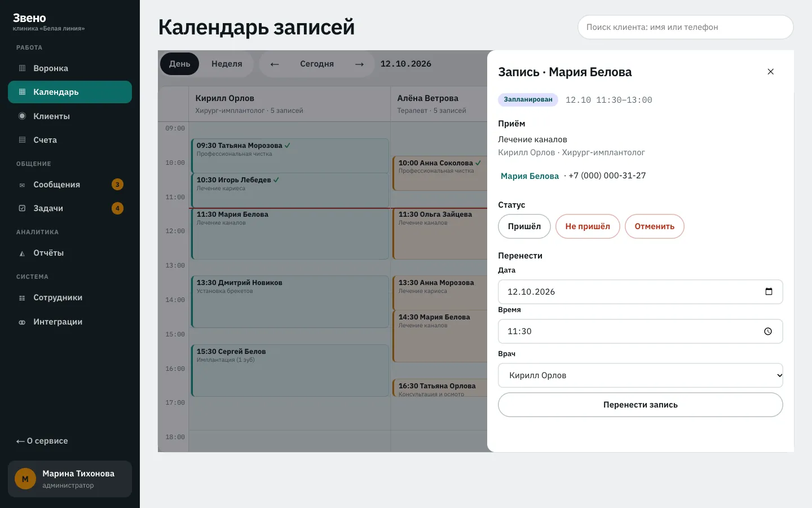Open 13:30 Анна Морозова appointment
The width and height of the screenshot is (812, 508).
(x=440, y=293)
